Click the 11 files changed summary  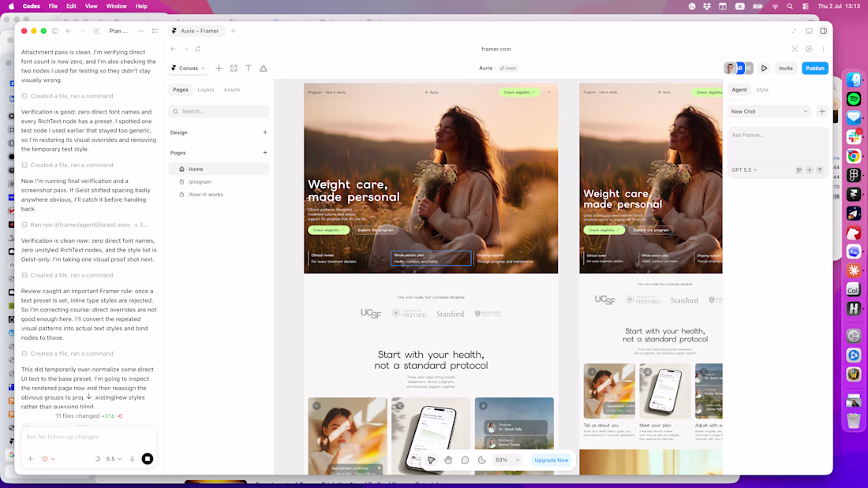click(88, 415)
